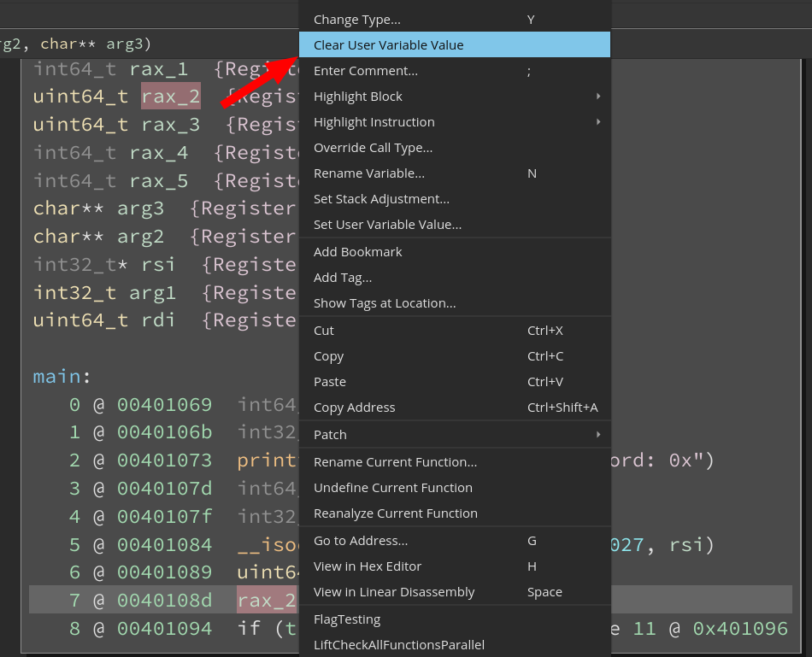Choose Copy Address entry
The height and width of the screenshot is (657, 812).
[x=455, y=408]
